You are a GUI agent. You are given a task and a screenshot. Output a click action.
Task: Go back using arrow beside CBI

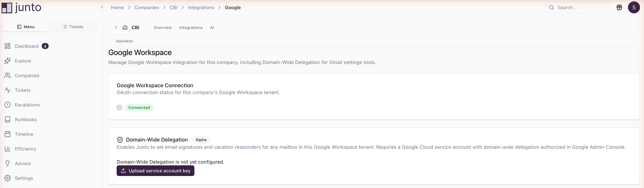[116, 27]
